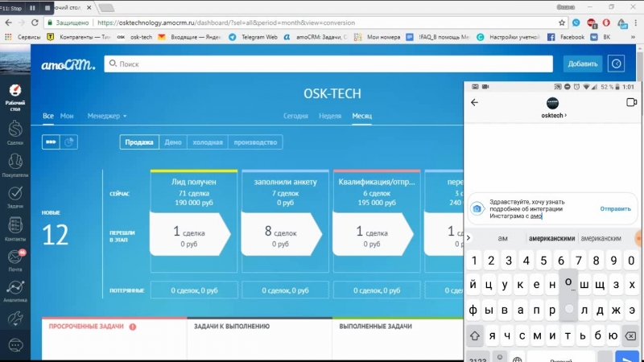
Task: Open Покупатели section in the sidebar
Action: point(14,162)
